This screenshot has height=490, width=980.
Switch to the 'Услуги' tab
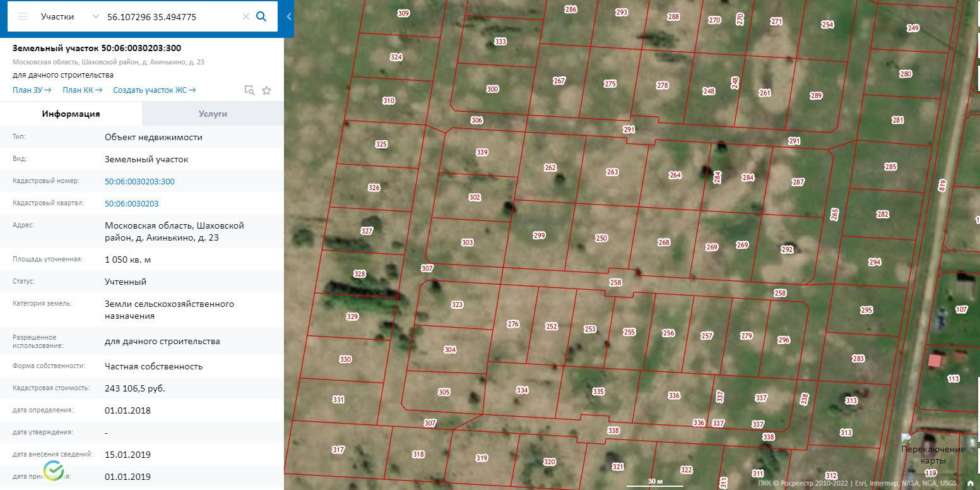(x=213, y=114)
